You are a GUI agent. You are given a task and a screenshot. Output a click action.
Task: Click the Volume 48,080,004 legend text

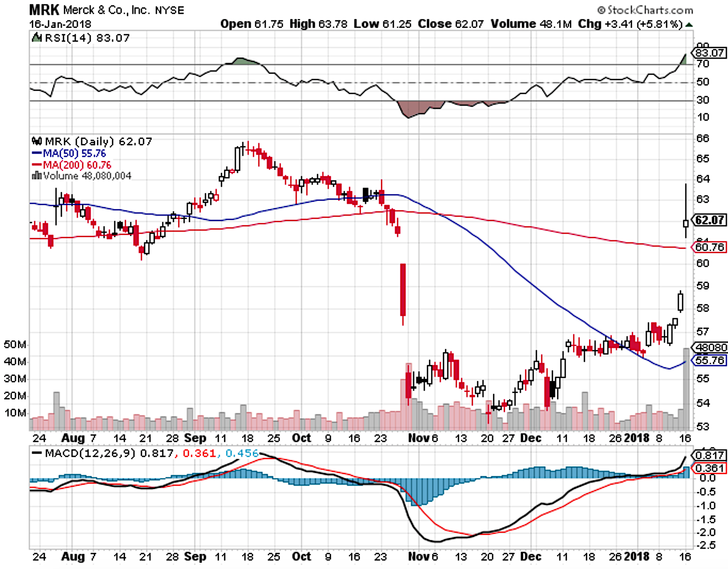click(87, 176)
